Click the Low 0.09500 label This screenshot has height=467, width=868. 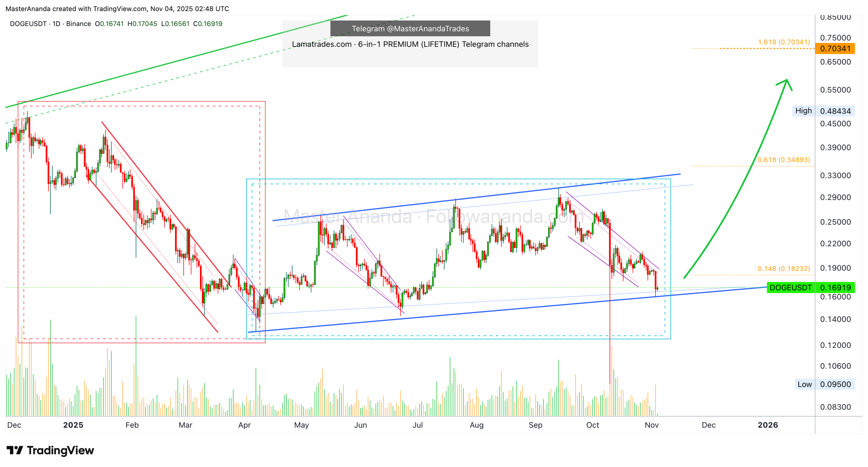824,384
